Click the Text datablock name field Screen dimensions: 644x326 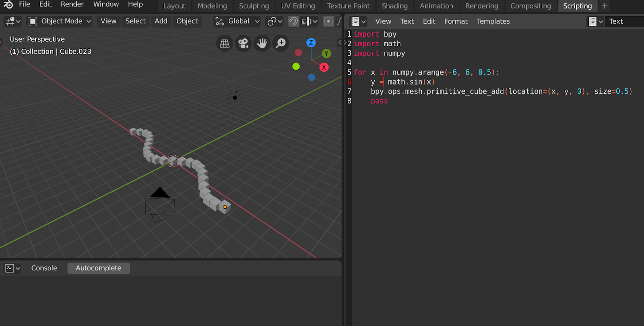(x=625, y=21)
